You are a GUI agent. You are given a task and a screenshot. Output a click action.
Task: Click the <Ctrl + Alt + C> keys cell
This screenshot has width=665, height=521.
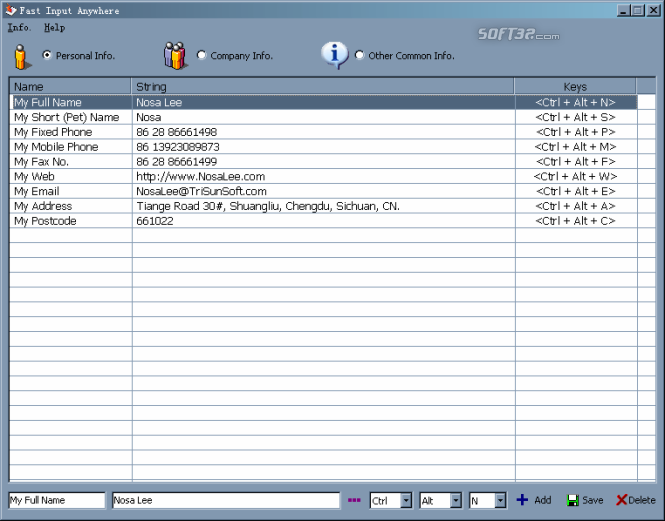575,221
